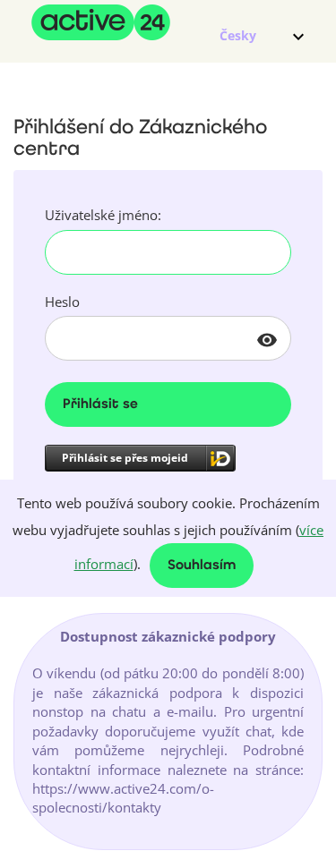Image resolution: width=336 pixels, height=868 pixels.
Task: Accept cookies with Souhlasím button
Action: click(202, 566)
